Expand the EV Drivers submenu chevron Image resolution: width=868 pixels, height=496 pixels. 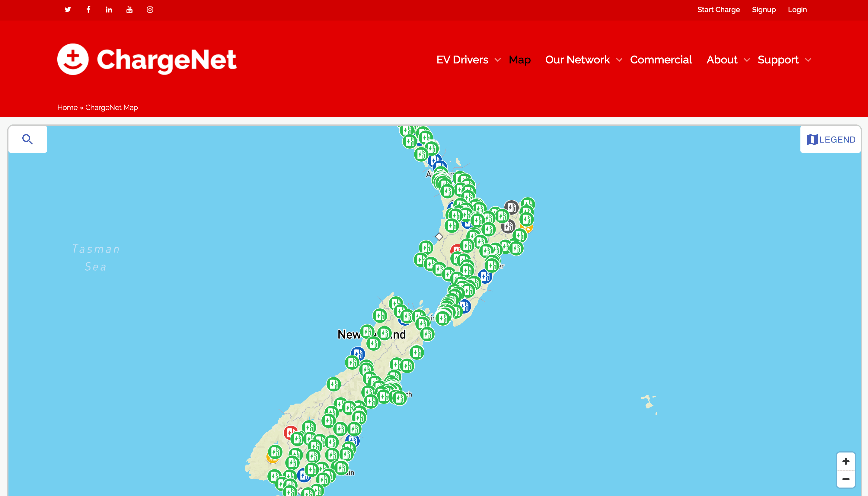click(x=498, y=60)
